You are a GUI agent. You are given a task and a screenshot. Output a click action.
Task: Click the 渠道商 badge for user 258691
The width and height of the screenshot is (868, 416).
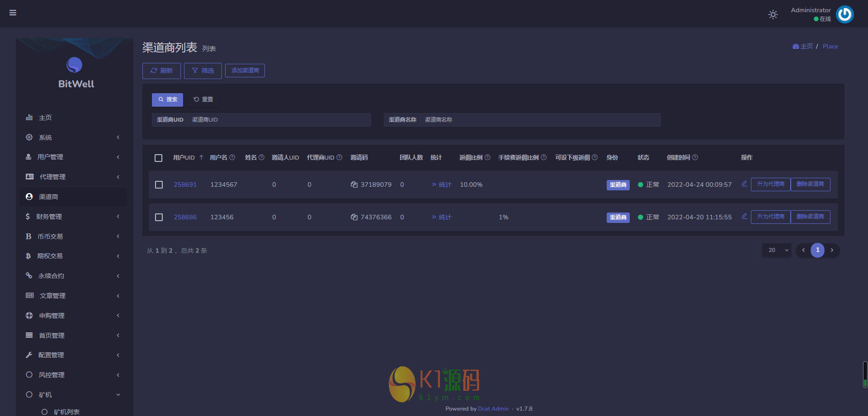pyautogui.click(x=618, y=185)
